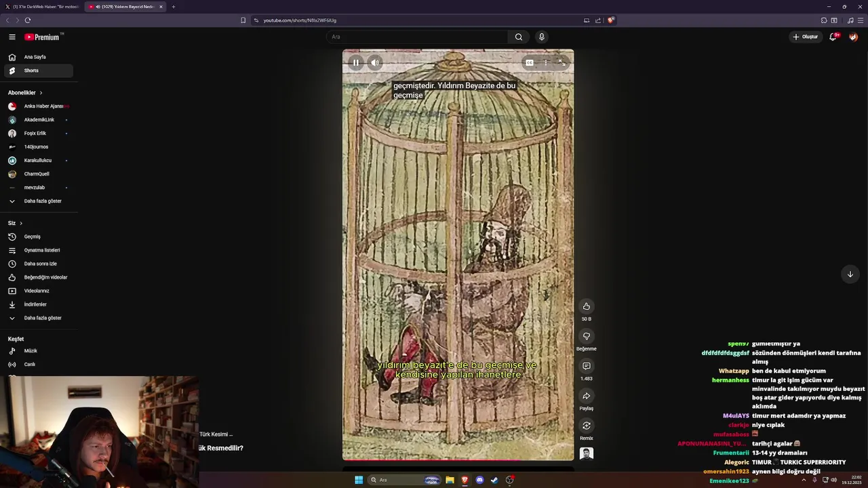Screen dimensions: 868x488
Task: Enter fullscreen for the Short
Action: click(561, 62)
